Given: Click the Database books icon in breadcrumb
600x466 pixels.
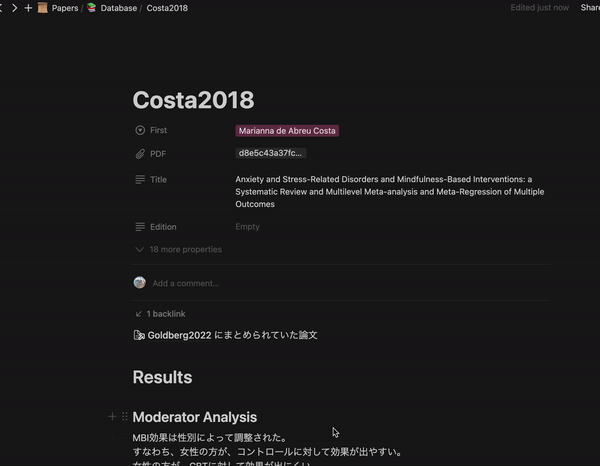Looking at the screenshot, I should pyautogui.click(x=91, y=8).
